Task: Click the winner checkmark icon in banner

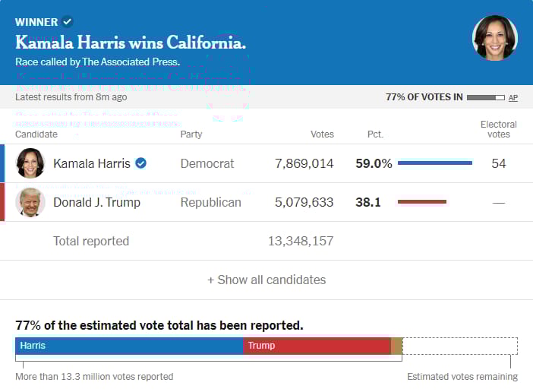Action: tap(68, 21)
